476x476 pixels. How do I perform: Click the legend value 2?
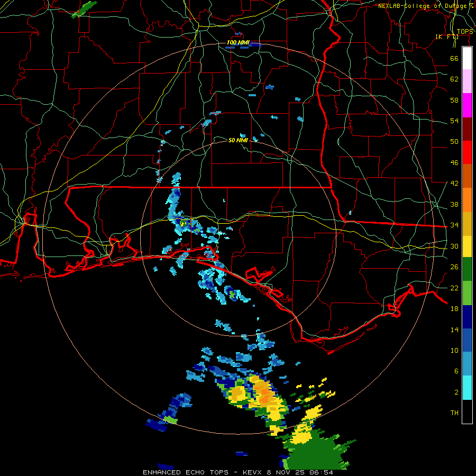456,392
